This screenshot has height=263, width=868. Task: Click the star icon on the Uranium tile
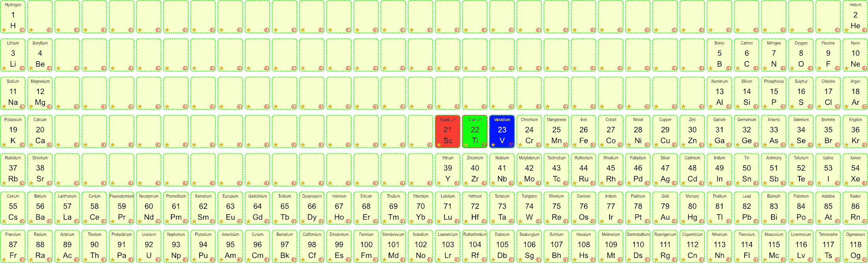coord(140,259)
